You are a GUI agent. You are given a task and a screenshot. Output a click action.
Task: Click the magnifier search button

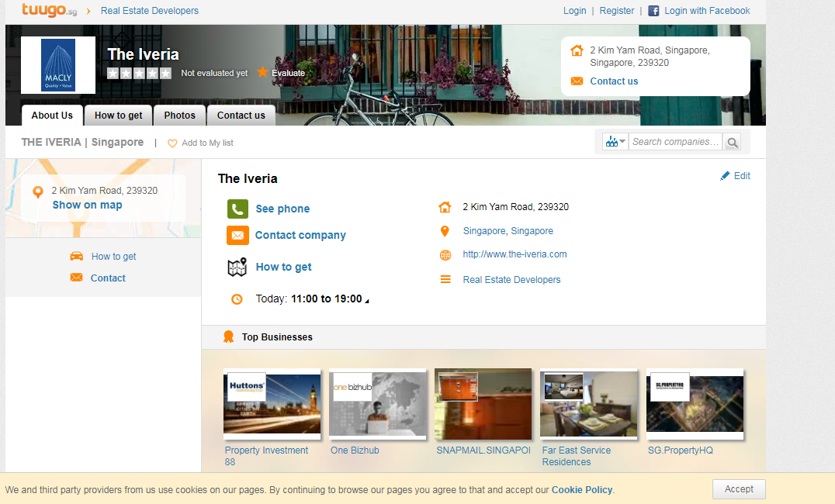click(x=733, y=142)
